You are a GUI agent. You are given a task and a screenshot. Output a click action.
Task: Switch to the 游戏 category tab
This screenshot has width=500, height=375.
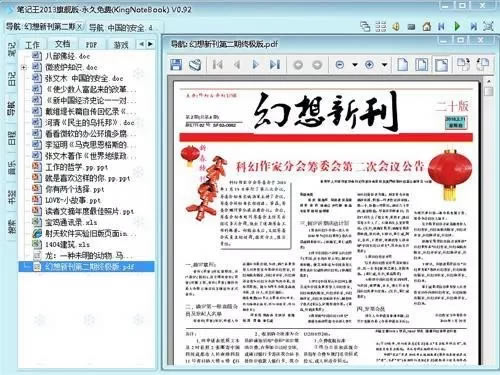coord(121,45)
